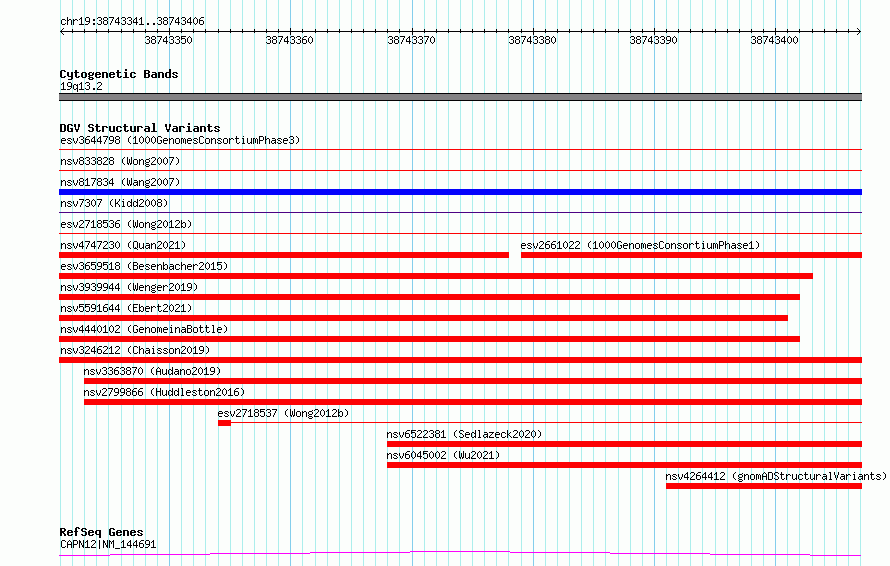Screen dimensions: 890x566
Task: Select the 19q13.2 band label
Action: pyautogui.click(x=81, y=86)
